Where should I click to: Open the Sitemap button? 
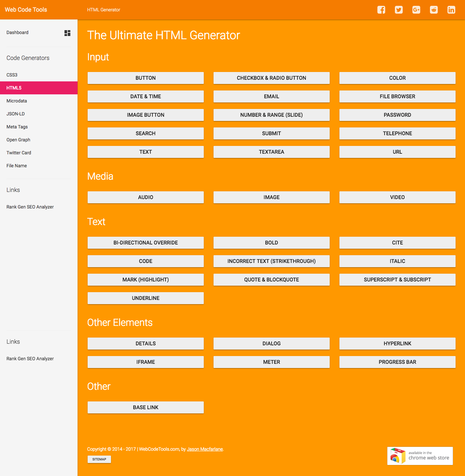[x=99, y=459]
